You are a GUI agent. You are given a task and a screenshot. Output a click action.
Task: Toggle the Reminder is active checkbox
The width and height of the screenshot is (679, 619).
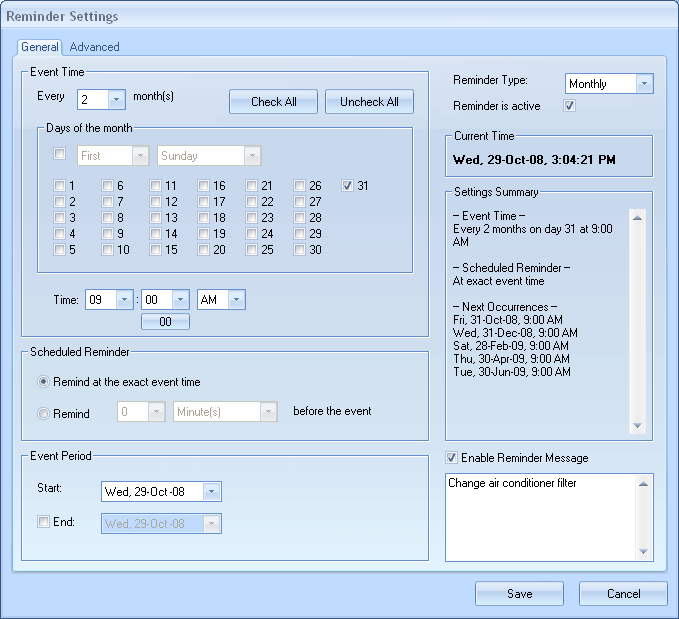569,105
